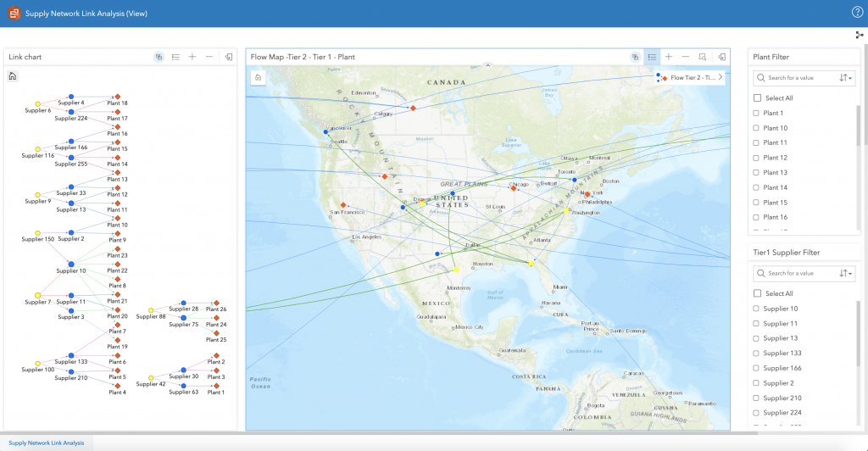Image resolution: width=868 pixels, height=451 pixels.
Task: Check Supplier 224 in Tier1 Supplier Filter
Action: pos(756,413)
